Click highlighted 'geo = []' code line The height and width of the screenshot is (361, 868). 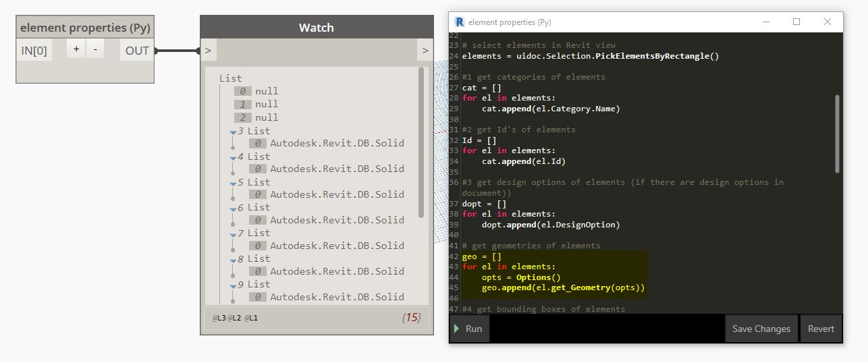pyautogui.click(x=482, y=256)
